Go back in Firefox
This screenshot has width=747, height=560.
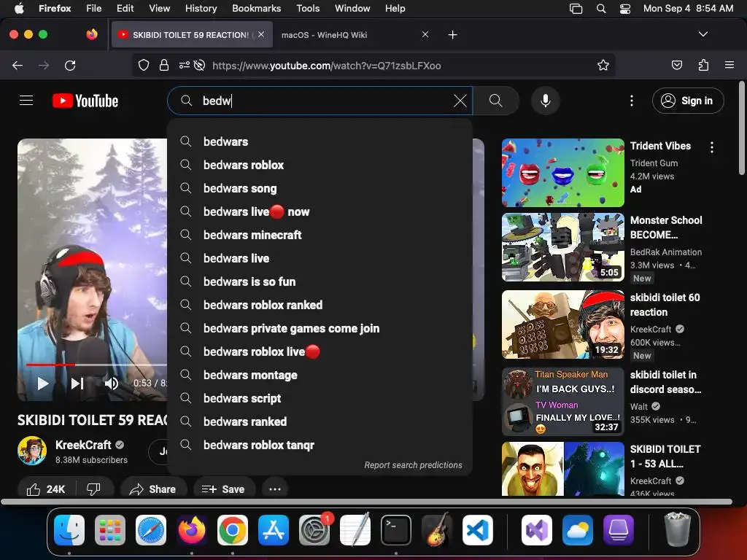pyautogui.click(x=18, y=65)
